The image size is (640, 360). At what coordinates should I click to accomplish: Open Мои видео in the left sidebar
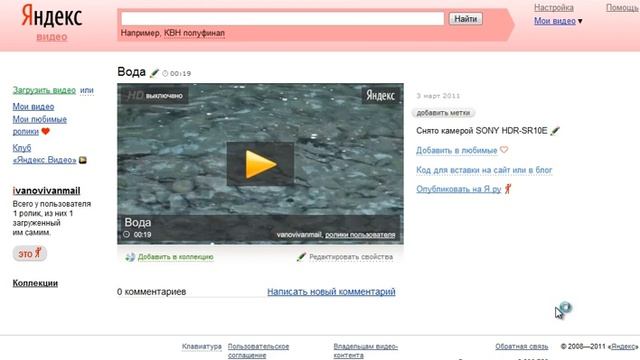click(x=33, y=107)
